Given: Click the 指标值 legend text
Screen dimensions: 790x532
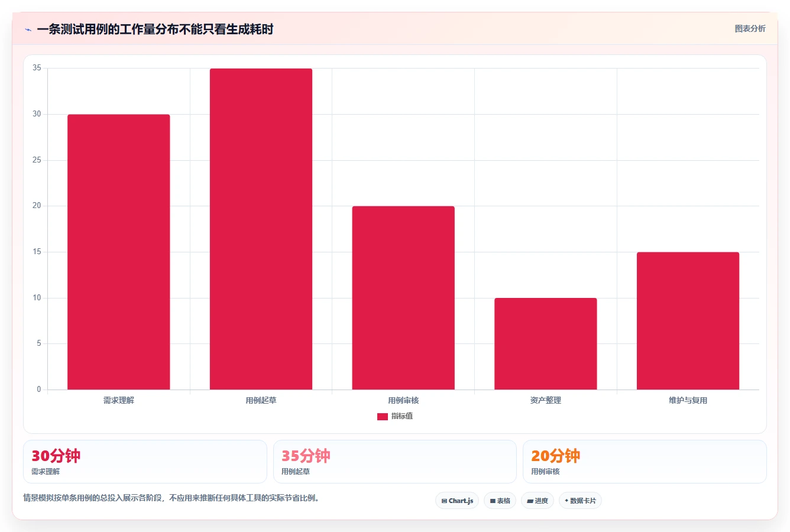Looking at the screenshot, I should pos(402,416).
